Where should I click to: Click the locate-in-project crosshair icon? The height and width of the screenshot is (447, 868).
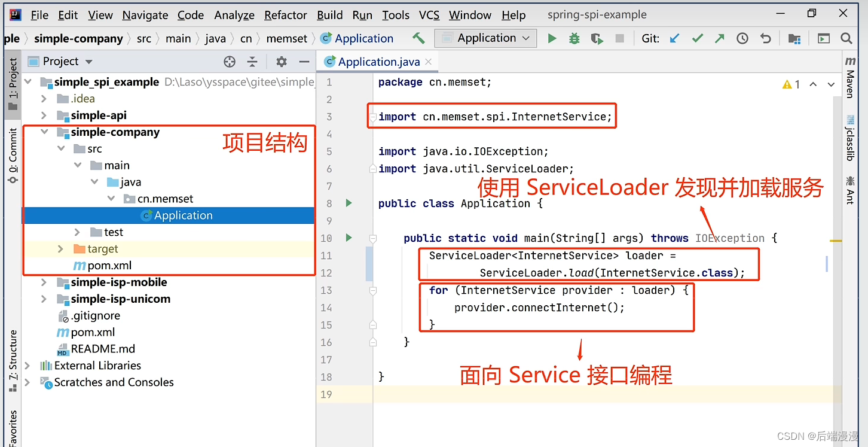click(230, 61)
